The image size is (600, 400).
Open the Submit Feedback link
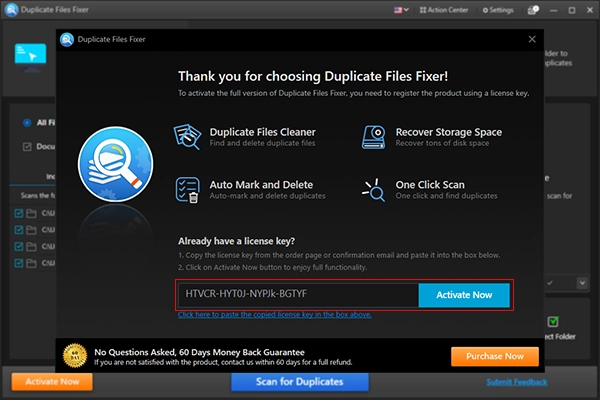[x=517, y=382]
